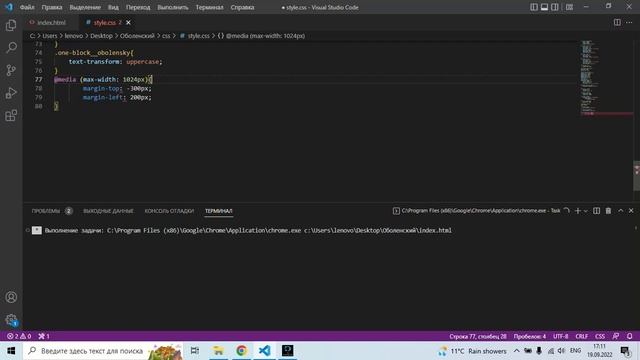Click the weather widget Rain showers

(x=472, y=351)
